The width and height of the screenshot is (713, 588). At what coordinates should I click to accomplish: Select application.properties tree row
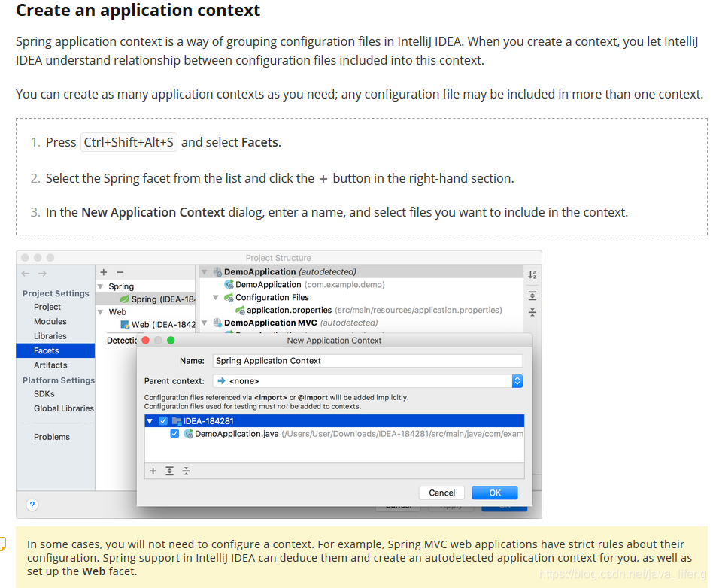pyautogui.click(x=369, y=310)
